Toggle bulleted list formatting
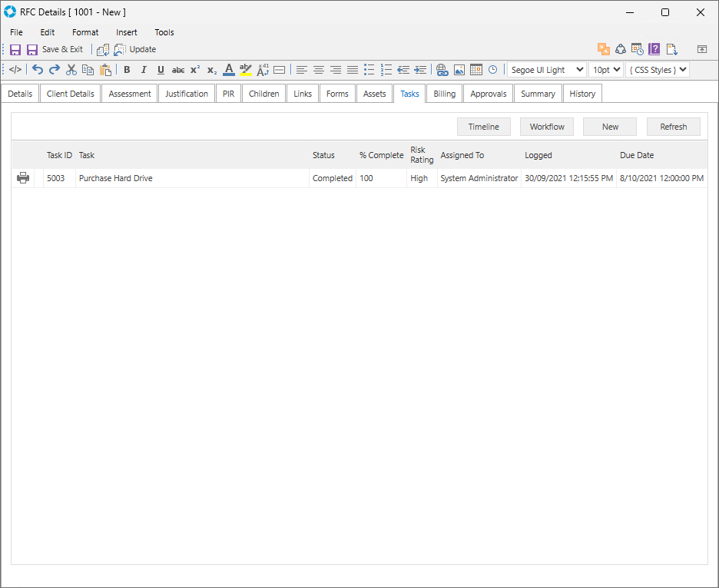Image resolution: width=719 pixels, height=588 pixels. click(369, 70)
